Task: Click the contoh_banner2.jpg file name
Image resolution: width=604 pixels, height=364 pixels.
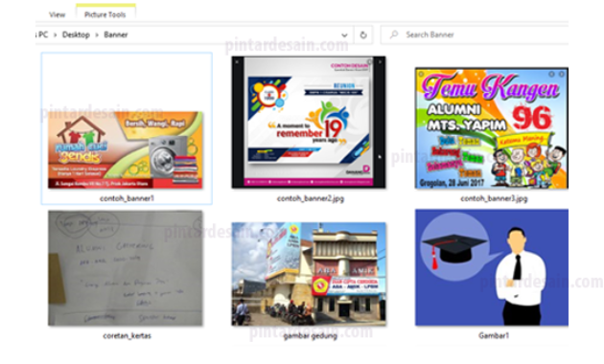Action: (310, 198)
